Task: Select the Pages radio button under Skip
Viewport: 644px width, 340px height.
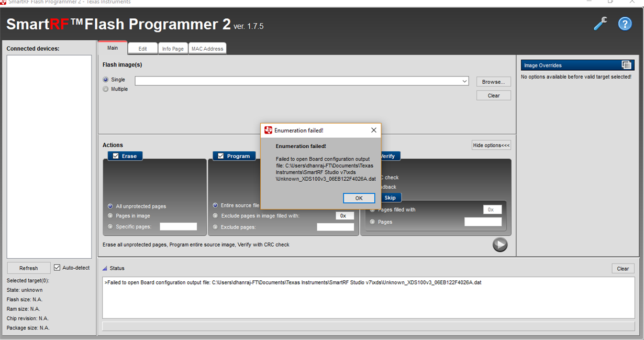Action: pos(373,222)
